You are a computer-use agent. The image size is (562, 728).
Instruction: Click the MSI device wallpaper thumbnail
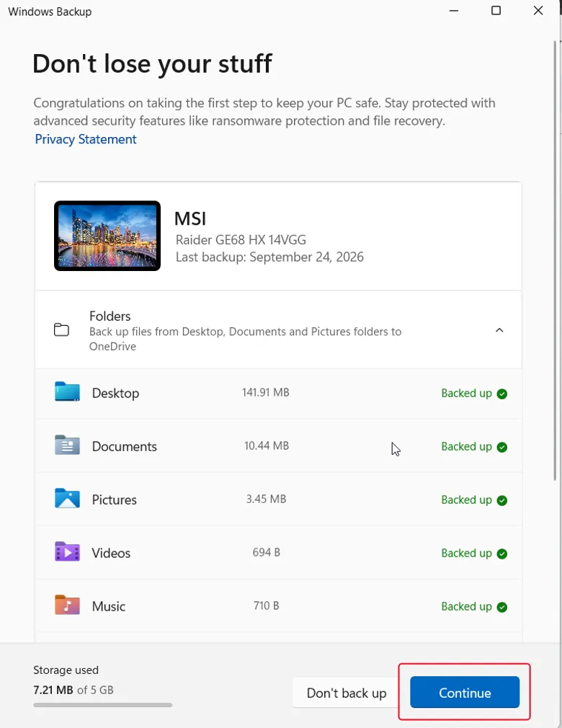coord(107,236)
